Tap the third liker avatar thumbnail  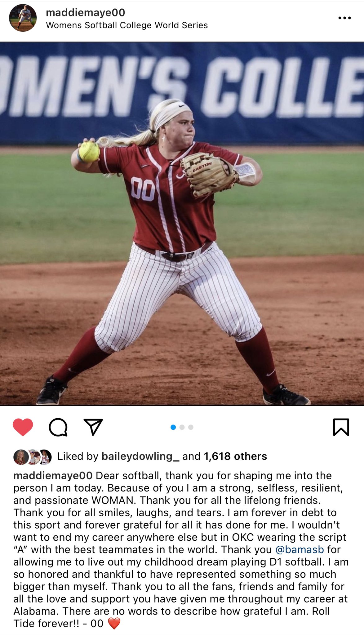coord(45,457)
